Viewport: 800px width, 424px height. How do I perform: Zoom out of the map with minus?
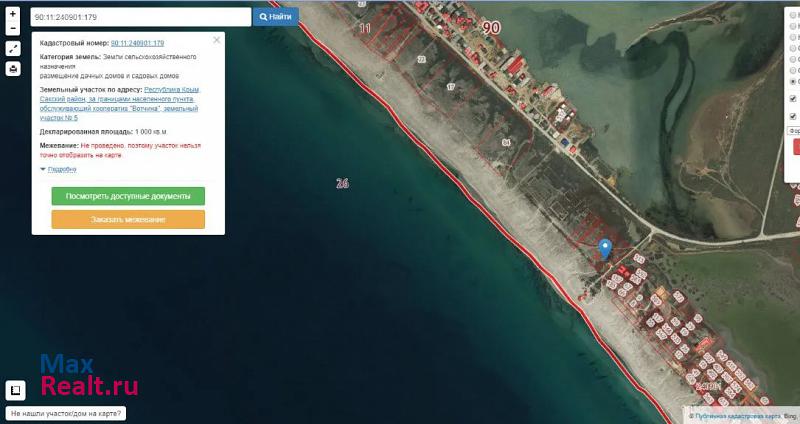pyautogui.click(x=13, y=29)
